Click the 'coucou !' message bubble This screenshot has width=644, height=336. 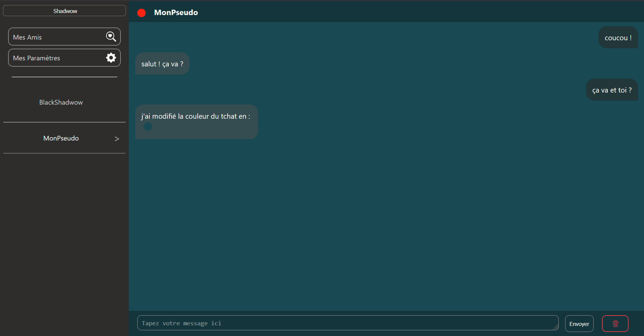pos(618,37)
